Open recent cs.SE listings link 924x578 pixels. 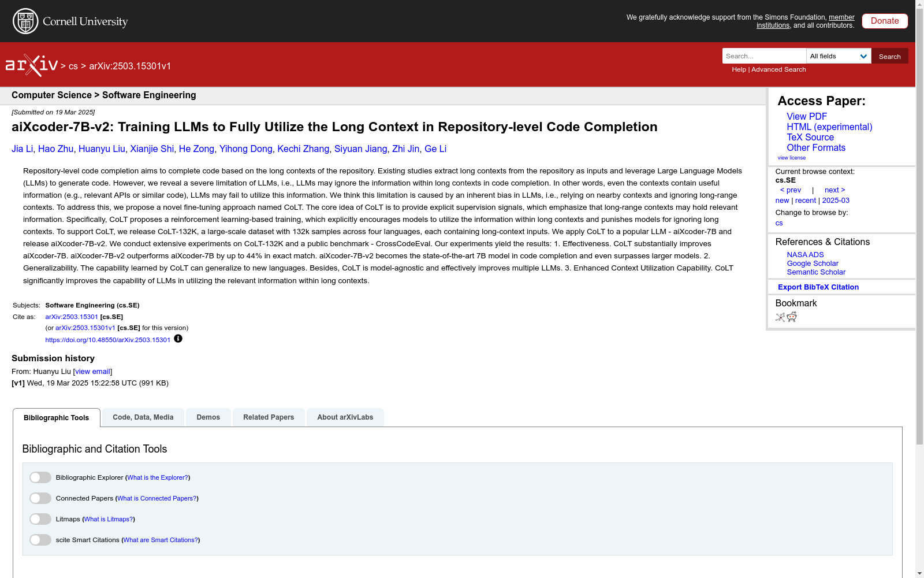[x=806, y=201]
